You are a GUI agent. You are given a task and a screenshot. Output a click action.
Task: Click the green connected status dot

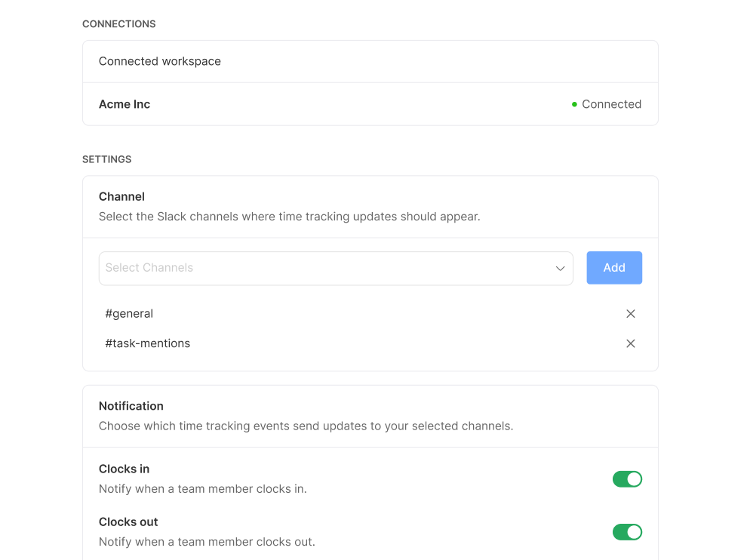pos(574,104)
